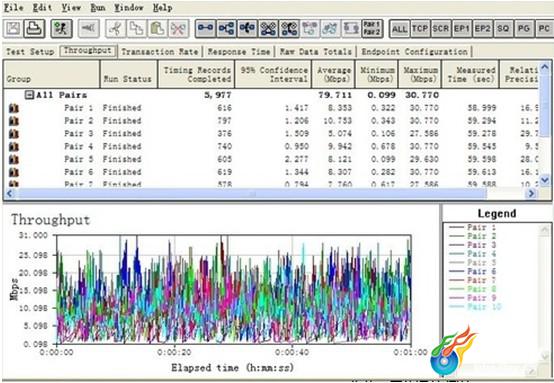Viewport: 554px width, 383px height.
Task: Open the Run menu
Action: pyautogui.click(x=98, y=7)
